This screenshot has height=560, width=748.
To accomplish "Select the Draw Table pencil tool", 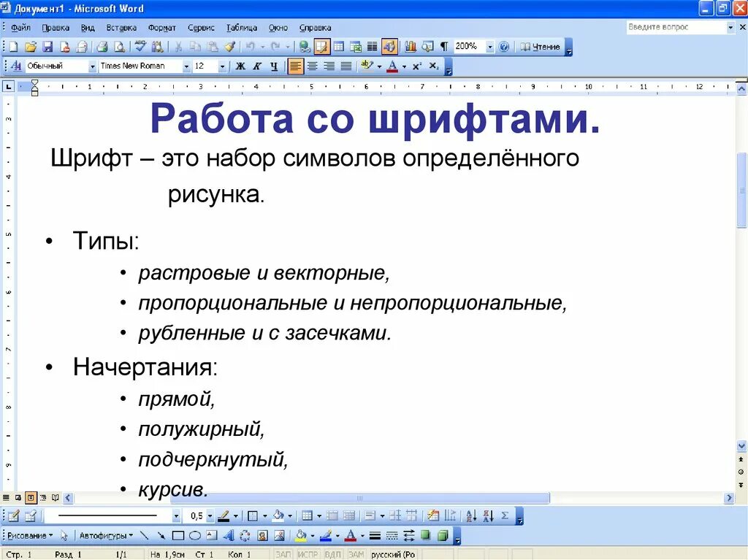I will [14, 515].
